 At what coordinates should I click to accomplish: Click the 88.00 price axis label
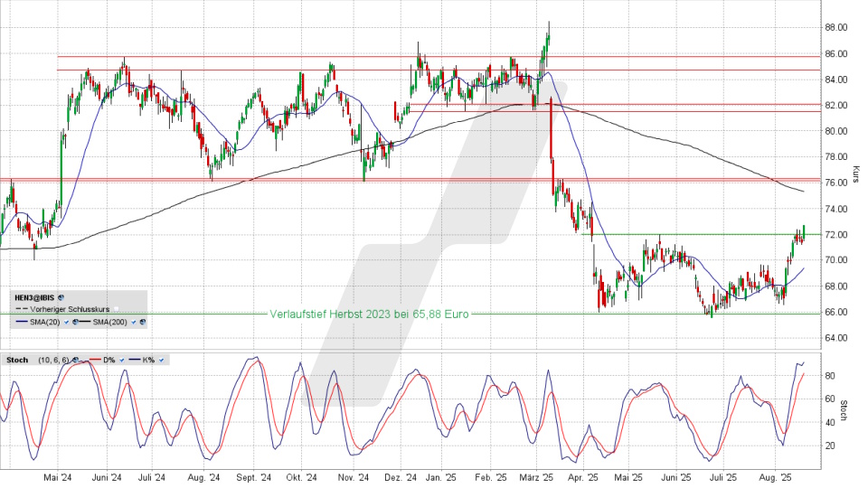(x=835, y=27)
